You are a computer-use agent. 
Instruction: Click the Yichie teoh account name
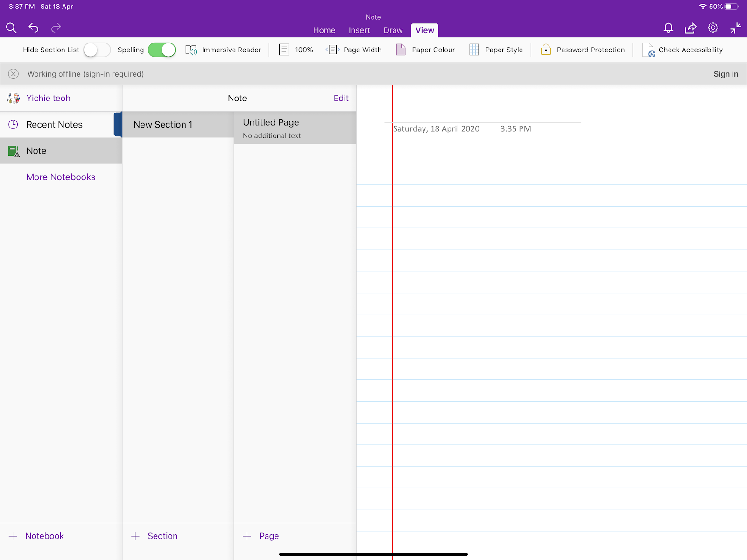tap(48, 98)
